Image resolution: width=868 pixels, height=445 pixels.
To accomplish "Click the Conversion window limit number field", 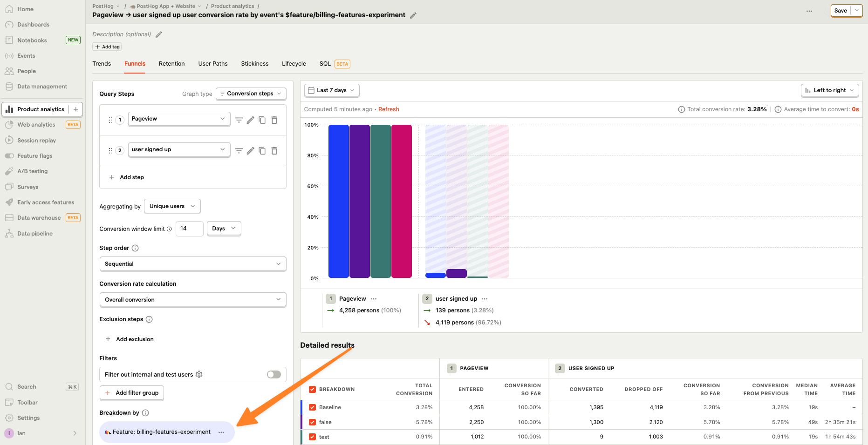I will (x=190, y=229).
